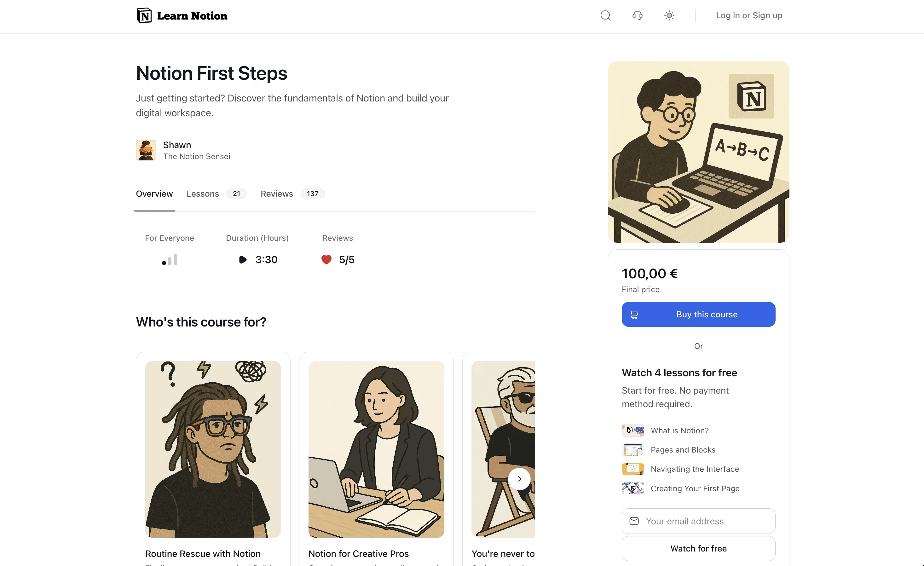924x566 pixels.
Task: Click Buy this course button
Action: 698,314
